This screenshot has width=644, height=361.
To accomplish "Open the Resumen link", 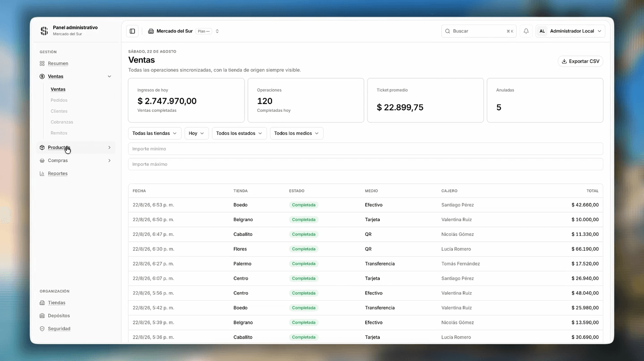I will pos(58,63).
